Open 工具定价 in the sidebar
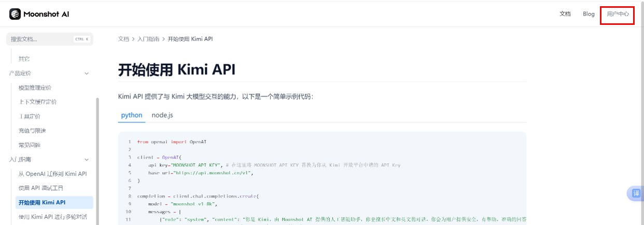Image resolution: width=644 pixels, height=225 pixels. pyautogui.click(x=29, y=116)
